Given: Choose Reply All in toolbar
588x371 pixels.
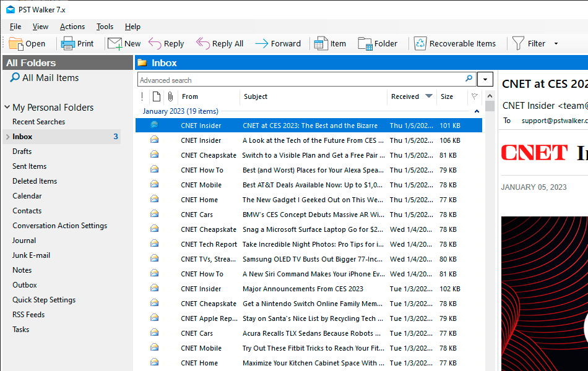Looking at the screenshot, I should point(220,44).
